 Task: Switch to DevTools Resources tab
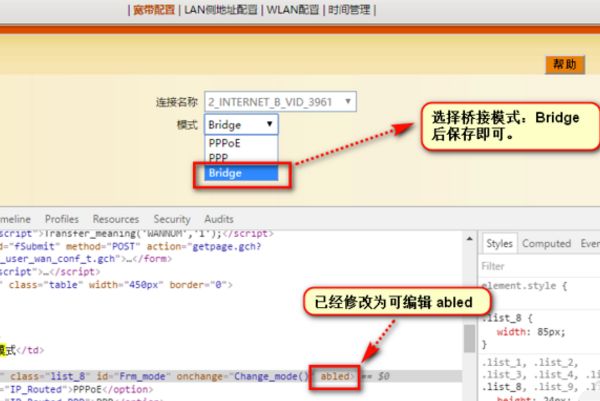(x=116, y=219)
